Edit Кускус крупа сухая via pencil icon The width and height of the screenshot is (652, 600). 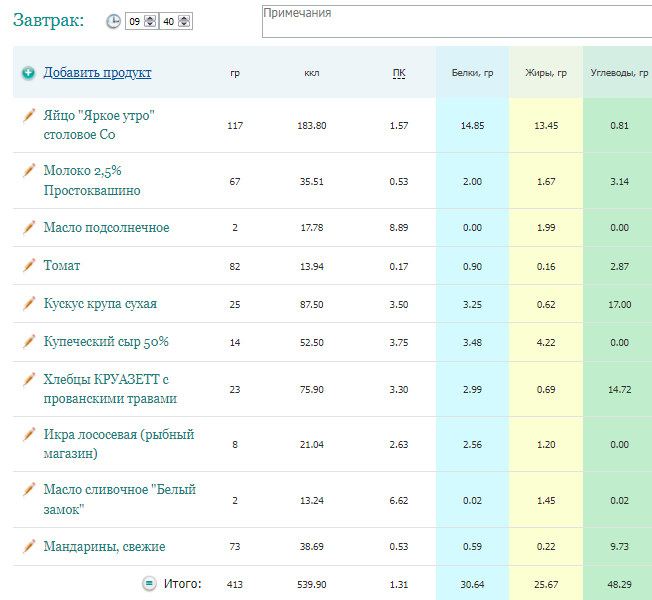pos(29,304)
